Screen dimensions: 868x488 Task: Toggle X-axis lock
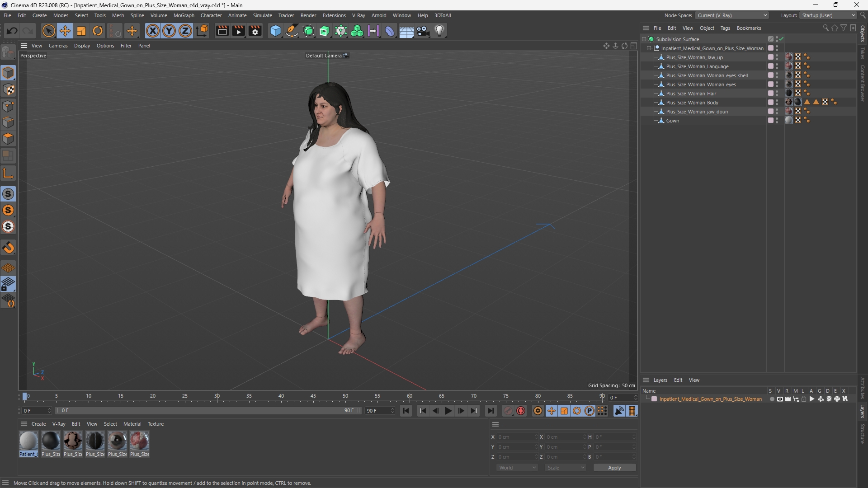click(153, 31)
